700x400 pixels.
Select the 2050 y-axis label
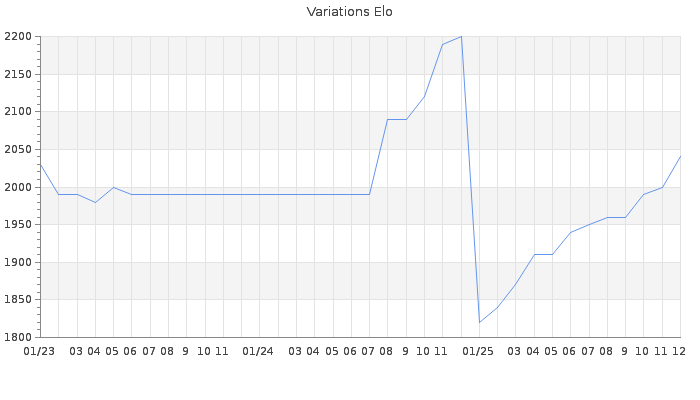coord(19,150)
